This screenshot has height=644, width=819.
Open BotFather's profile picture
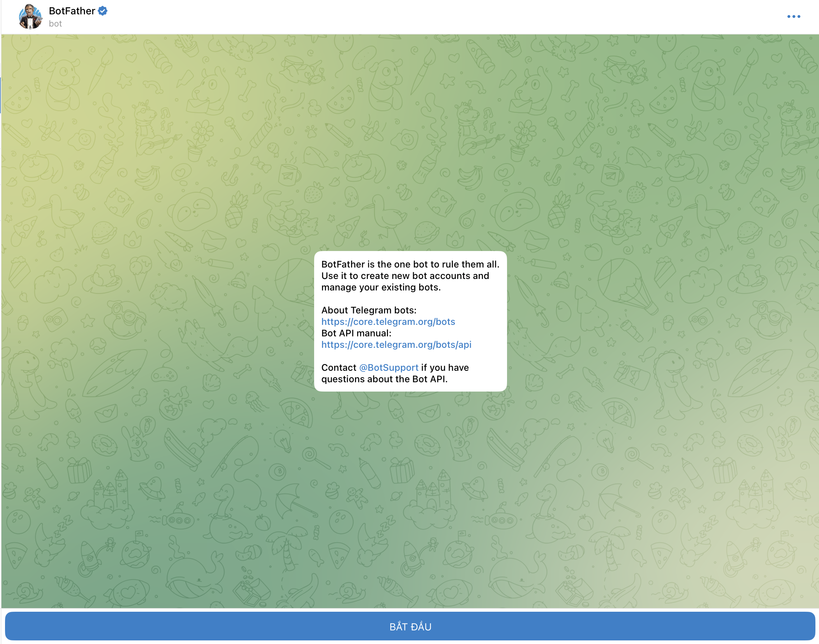coord(30,16)
